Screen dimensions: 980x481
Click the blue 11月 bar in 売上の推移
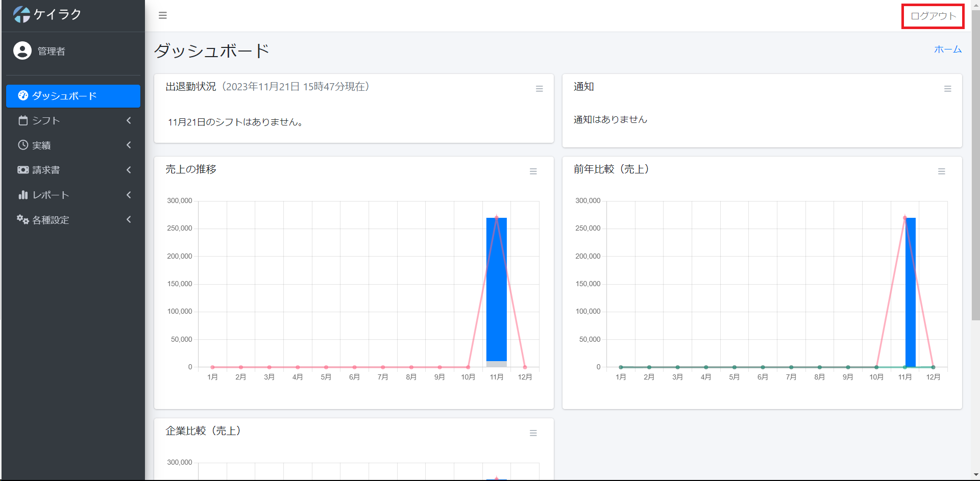point(496,289)
